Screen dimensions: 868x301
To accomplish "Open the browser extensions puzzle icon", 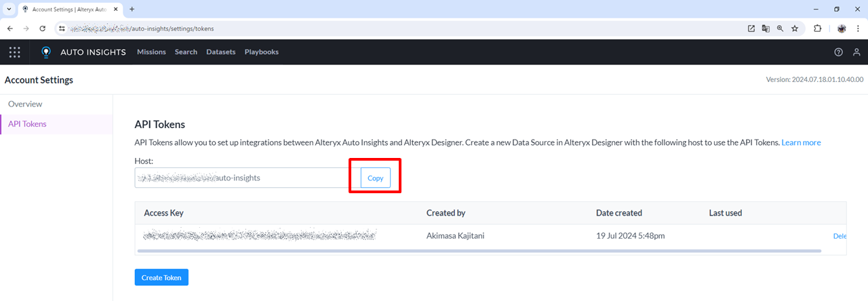I will pos(817,28).
